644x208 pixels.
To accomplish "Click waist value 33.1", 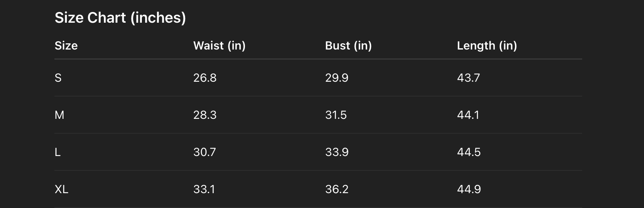I will [x=204, y=189].
